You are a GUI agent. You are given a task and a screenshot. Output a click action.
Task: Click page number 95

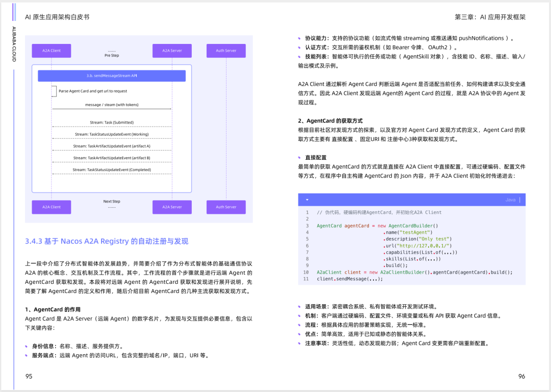[x=29, y=377]
